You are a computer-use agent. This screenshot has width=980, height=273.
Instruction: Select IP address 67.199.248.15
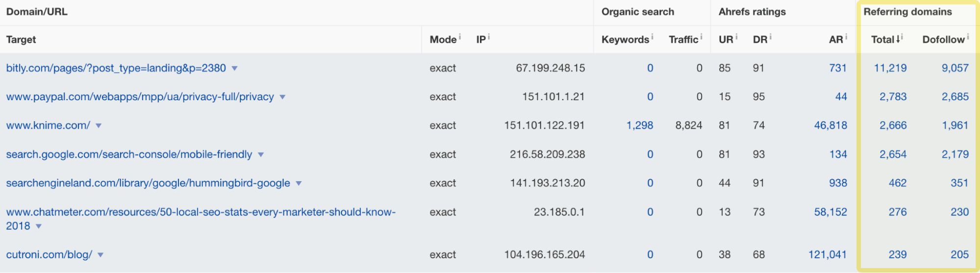coord(551,68)
